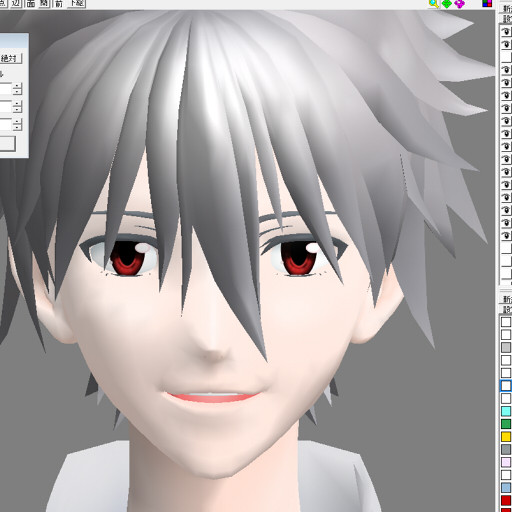Click the 設 settings button in the material panel
This screenshot has height=512, width=512.
pos(507,309)
